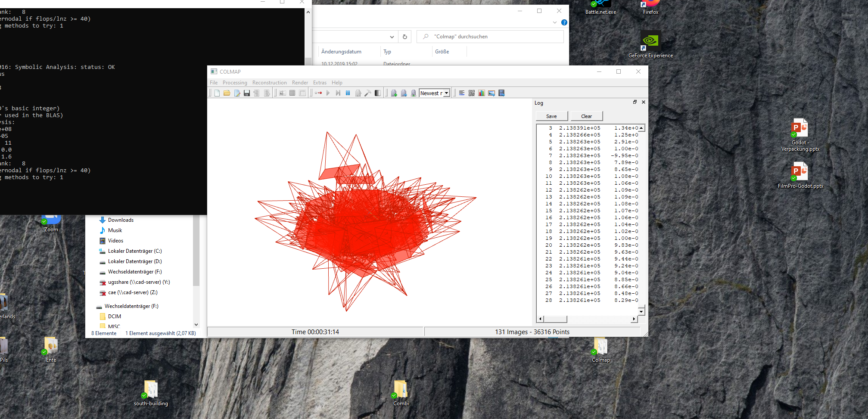Clear the log output
This screenshot has height=419, width=868.
pos(586,116)
